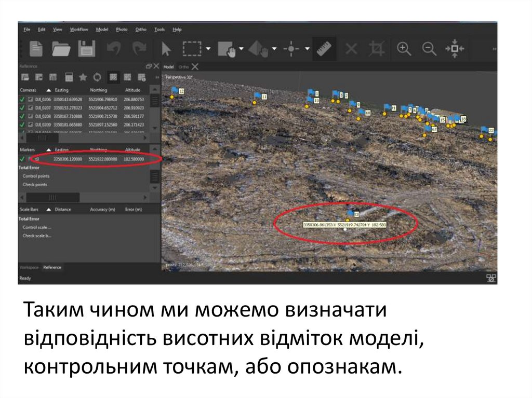532x398 pixels.
Task: Close the Reference pane
Action: coord(156,66)
